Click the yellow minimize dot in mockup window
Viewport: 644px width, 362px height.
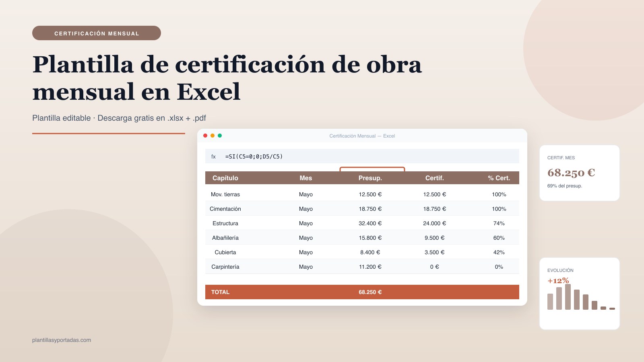[213, 136]
